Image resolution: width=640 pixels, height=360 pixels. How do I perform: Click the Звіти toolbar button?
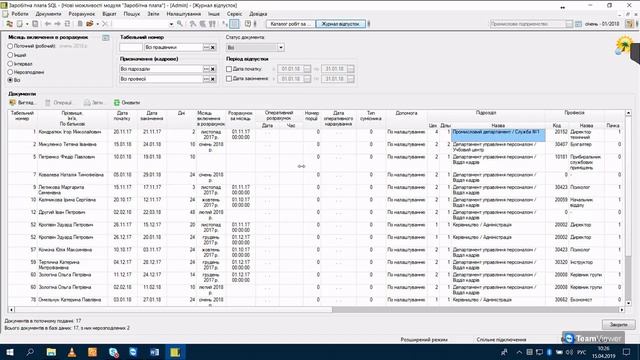pos(93,102)
